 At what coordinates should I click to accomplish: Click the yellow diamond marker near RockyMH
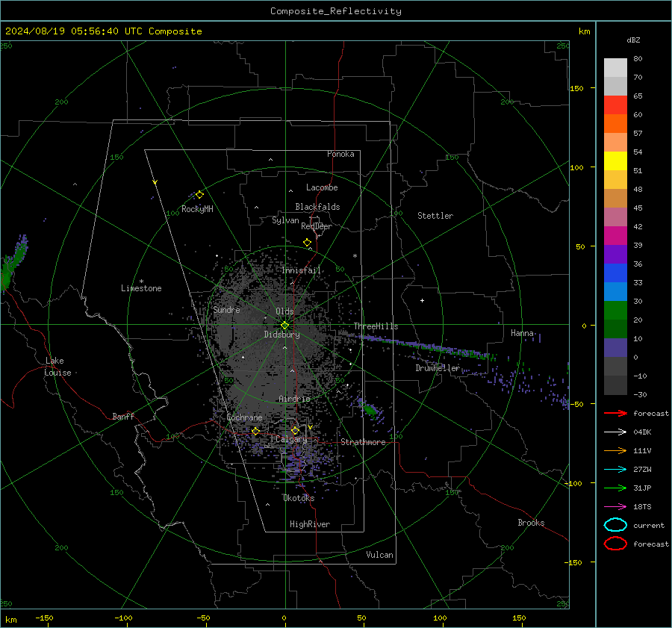(x=199, y=195)
